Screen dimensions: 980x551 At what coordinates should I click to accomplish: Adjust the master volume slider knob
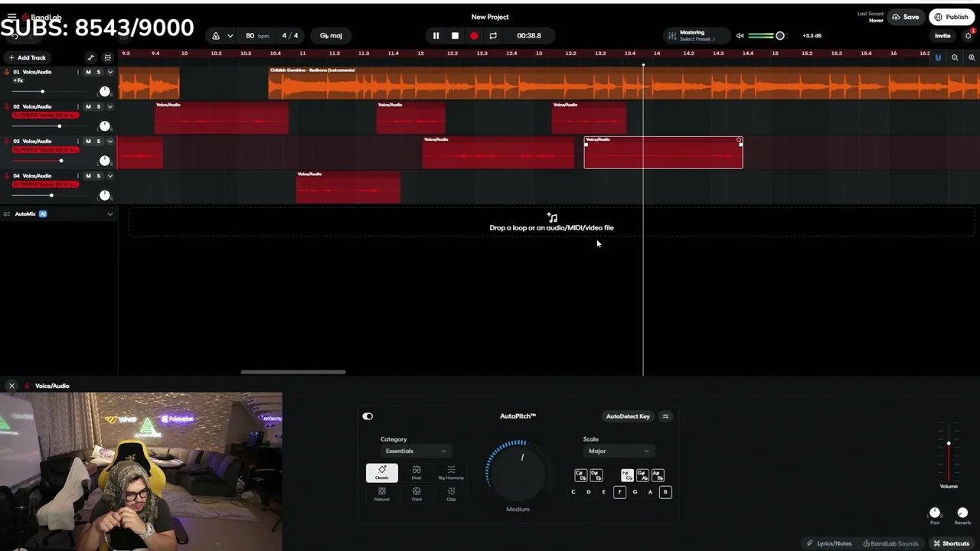(780, 36)
